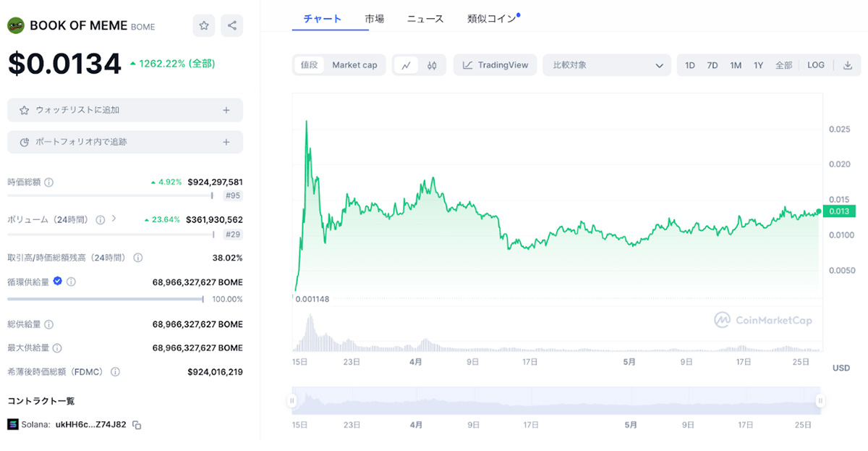Open info tooltip for 時価総額
868x451 pixels.
(49, 182)
